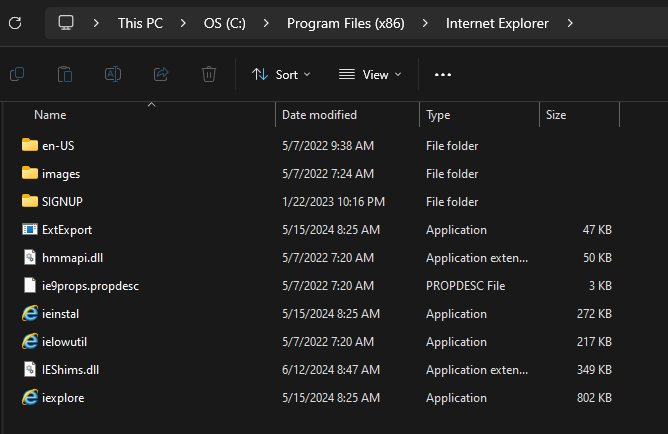The width and height of the screenshot is (668, 434).
Task: Select the IEShims.dll file name
Action: [x=70, y=370]
